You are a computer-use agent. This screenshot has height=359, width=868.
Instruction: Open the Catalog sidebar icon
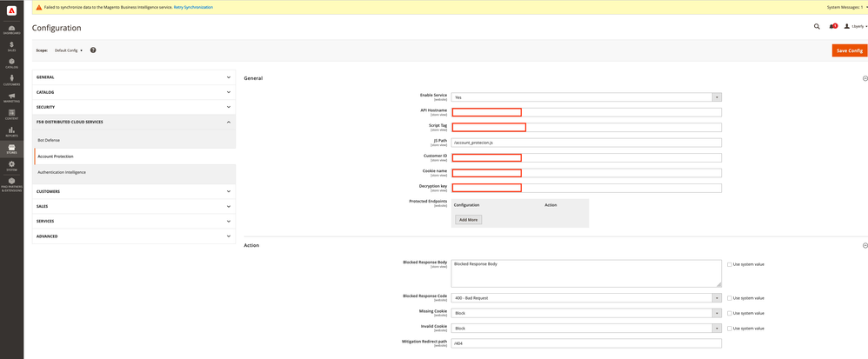[11, 63]
